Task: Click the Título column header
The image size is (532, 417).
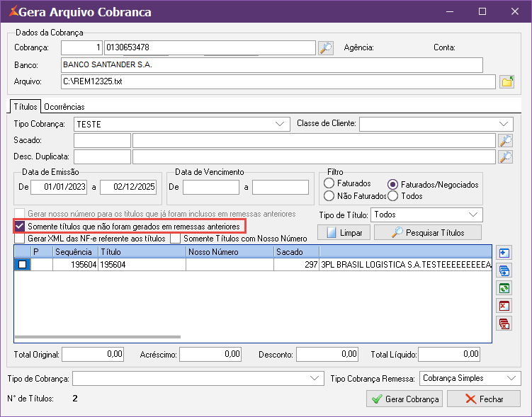Action: (142, 252)
